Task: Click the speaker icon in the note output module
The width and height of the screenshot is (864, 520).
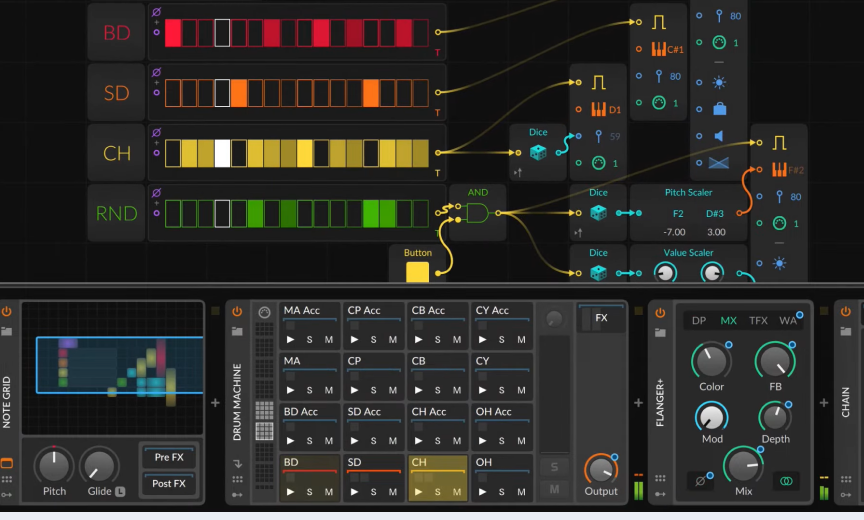Action: [719, 135]
